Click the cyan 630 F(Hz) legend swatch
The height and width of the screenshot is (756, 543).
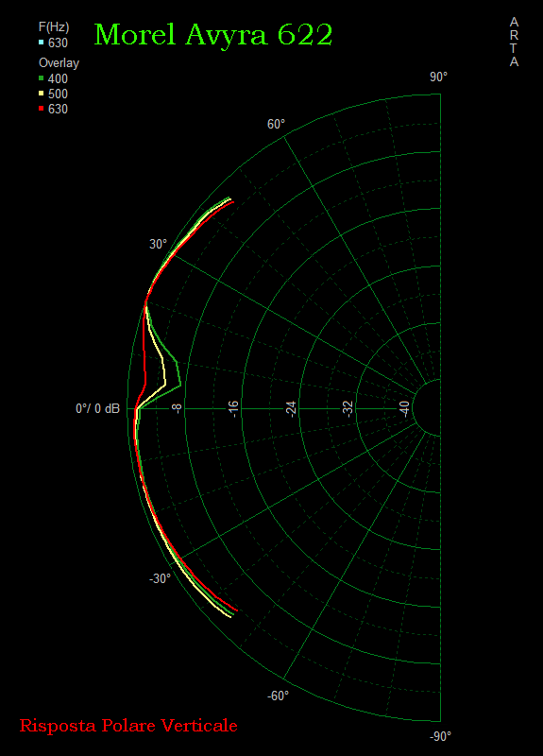[x=41, y=43]
